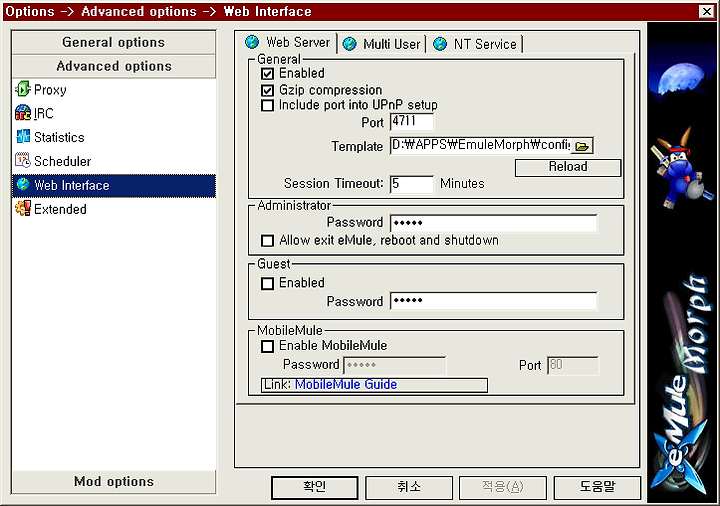Click the Web Interface globe icon
Viewport: 720px width, 506px height.
(x=22, y=185)
